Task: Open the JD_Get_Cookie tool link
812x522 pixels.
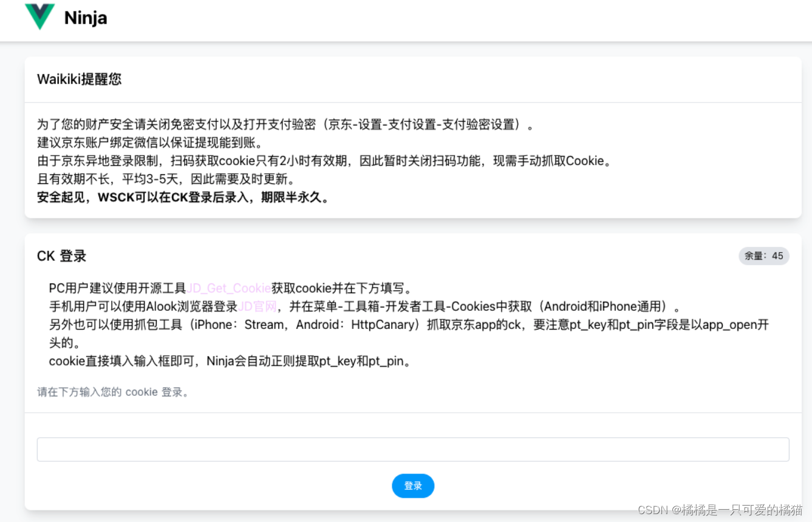Action: pyautogui.click(x=229, y=288)
